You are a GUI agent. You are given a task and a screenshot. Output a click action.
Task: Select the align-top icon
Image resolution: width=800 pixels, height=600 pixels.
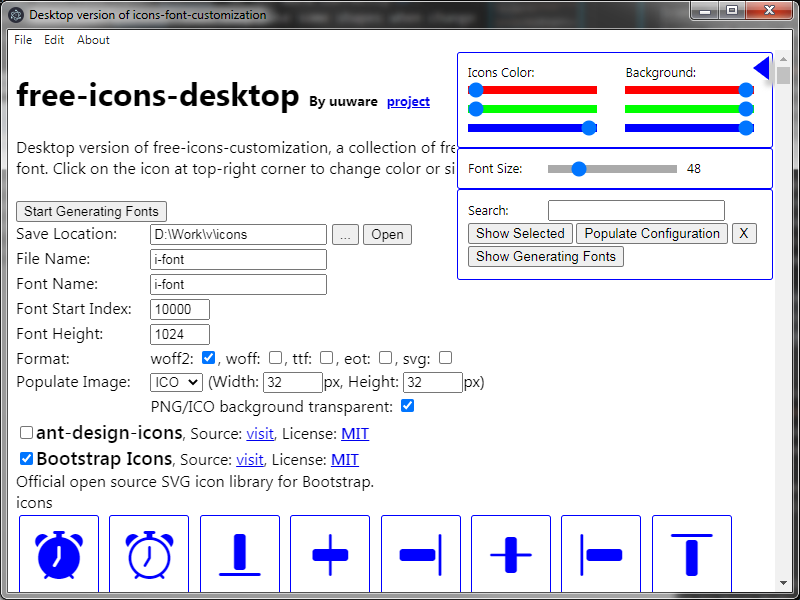point(692,555)
